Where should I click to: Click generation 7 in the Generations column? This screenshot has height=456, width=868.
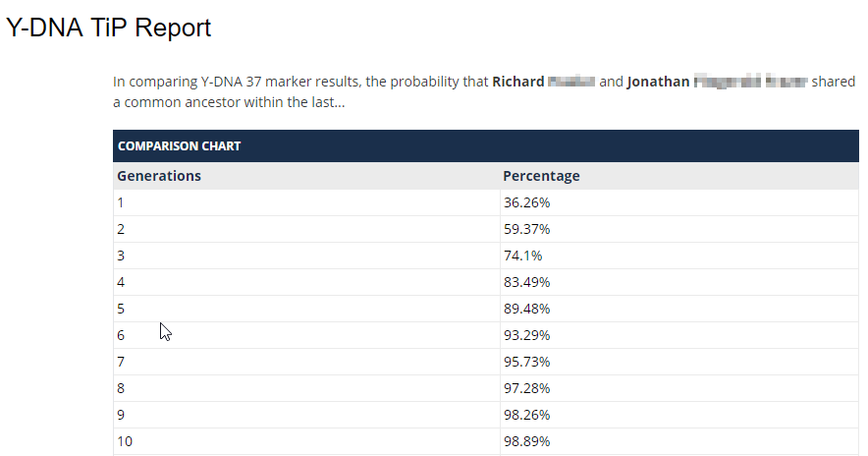click(x=121, y=362)
